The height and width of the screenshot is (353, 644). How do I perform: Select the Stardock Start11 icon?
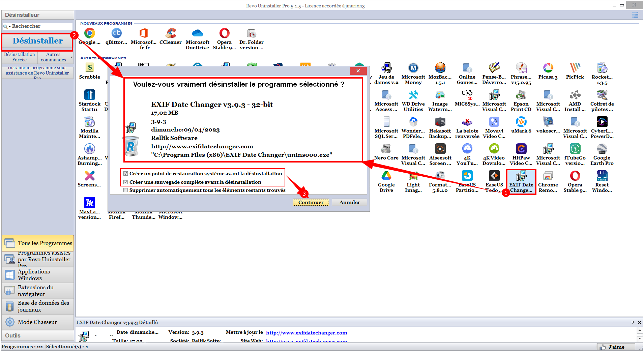(x=90, y=95)
